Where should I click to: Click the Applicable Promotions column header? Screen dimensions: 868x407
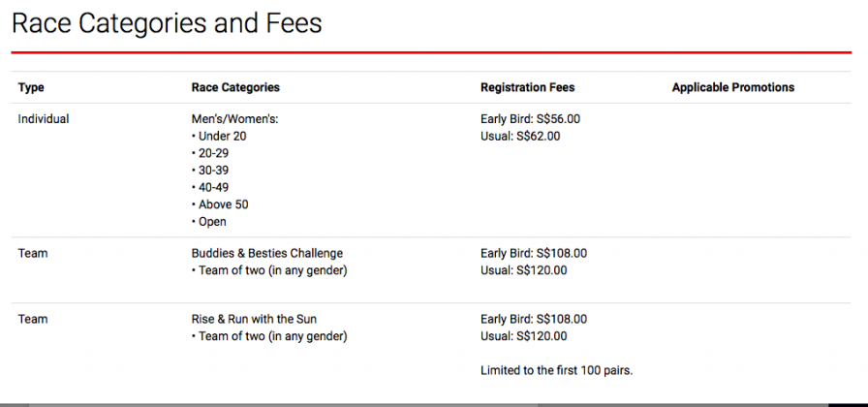pyautogui.click(x=733, y=87)
